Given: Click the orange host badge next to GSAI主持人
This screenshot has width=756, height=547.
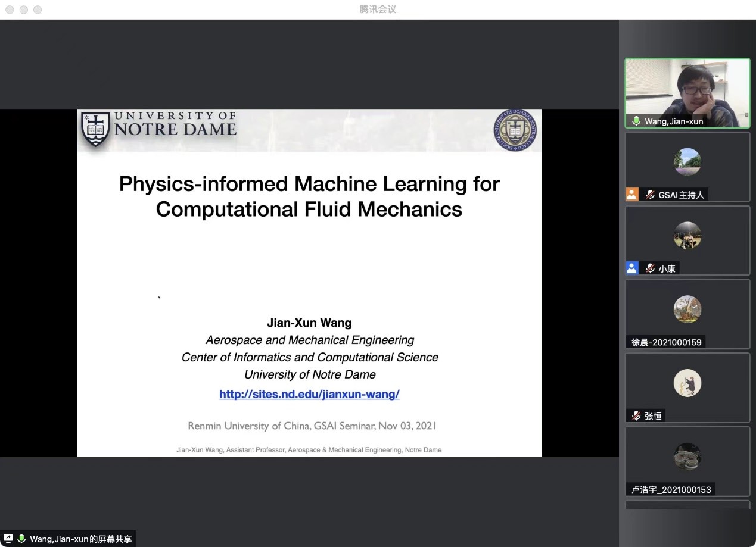Looking at the screenshot, I should [632, 195].
